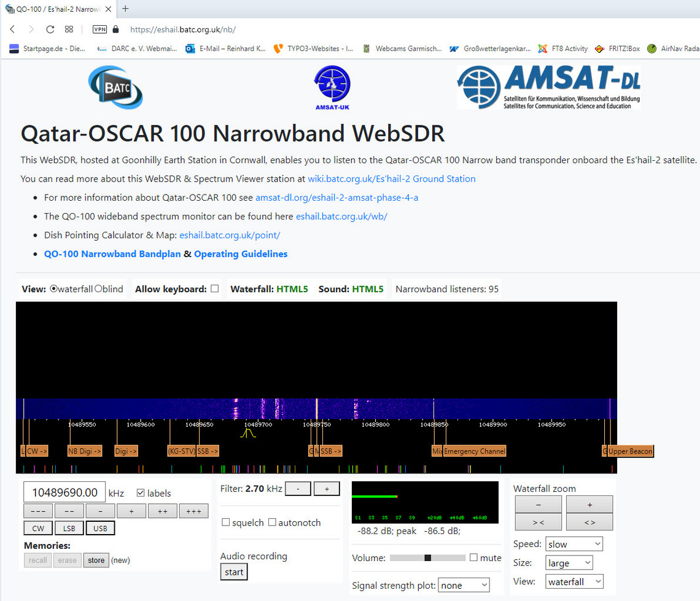Reload the WebSDR page

pos(50,29)
